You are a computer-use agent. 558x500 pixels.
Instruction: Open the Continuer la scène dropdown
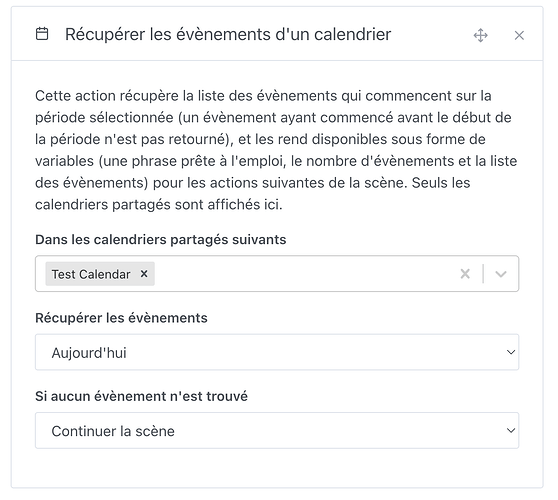(277, 431)
